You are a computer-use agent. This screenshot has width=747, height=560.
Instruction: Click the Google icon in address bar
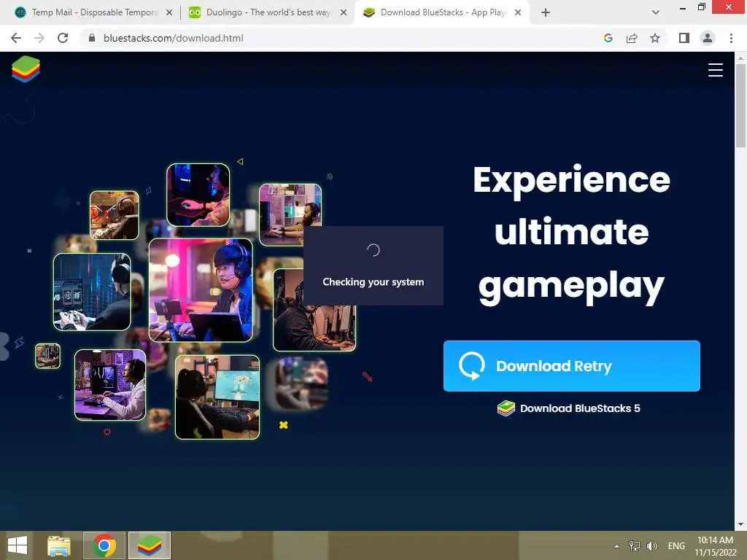point(608,38)
